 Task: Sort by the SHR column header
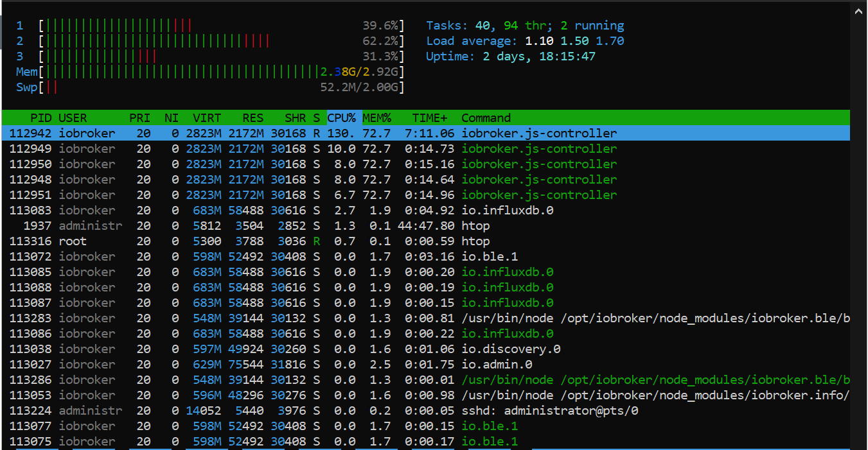(296, 118)
